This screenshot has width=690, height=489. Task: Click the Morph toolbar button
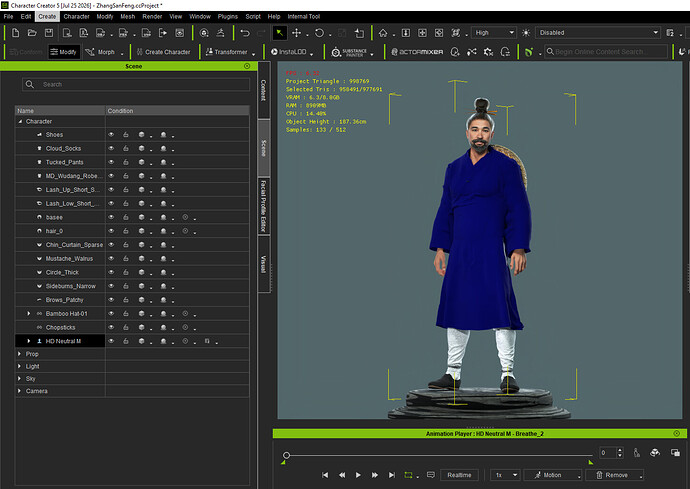[100, 52]
